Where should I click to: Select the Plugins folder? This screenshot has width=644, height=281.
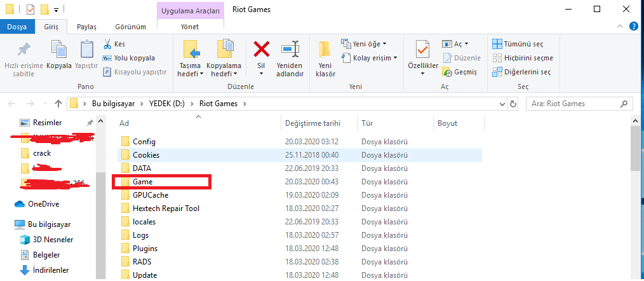coord(299,248)
